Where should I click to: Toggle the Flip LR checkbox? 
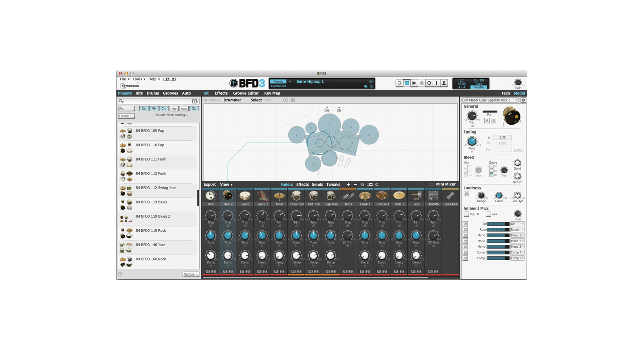pyautogui.click(x=466, y=214)
